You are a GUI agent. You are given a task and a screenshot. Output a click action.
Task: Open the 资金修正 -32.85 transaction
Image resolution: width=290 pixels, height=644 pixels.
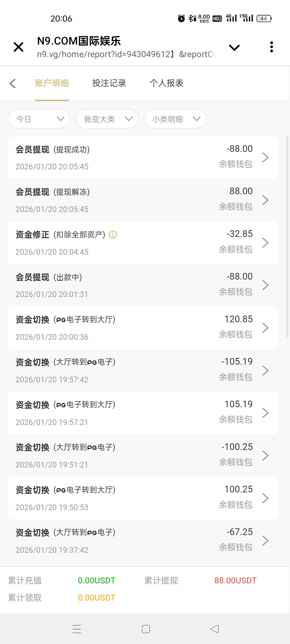(143, 243)
